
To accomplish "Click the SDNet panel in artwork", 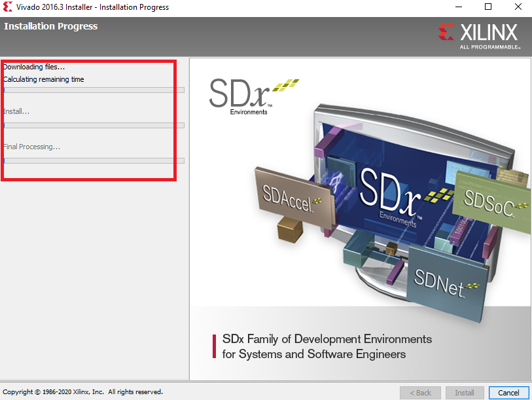I will coord(448,283).
